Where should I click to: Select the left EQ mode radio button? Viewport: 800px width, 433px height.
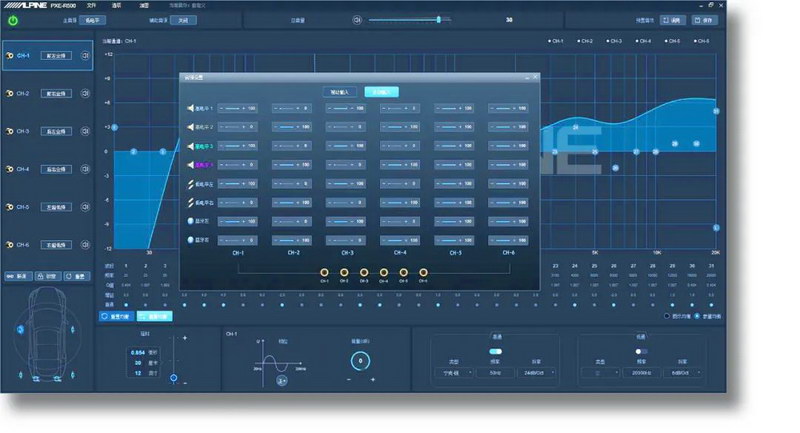(666, 316)
